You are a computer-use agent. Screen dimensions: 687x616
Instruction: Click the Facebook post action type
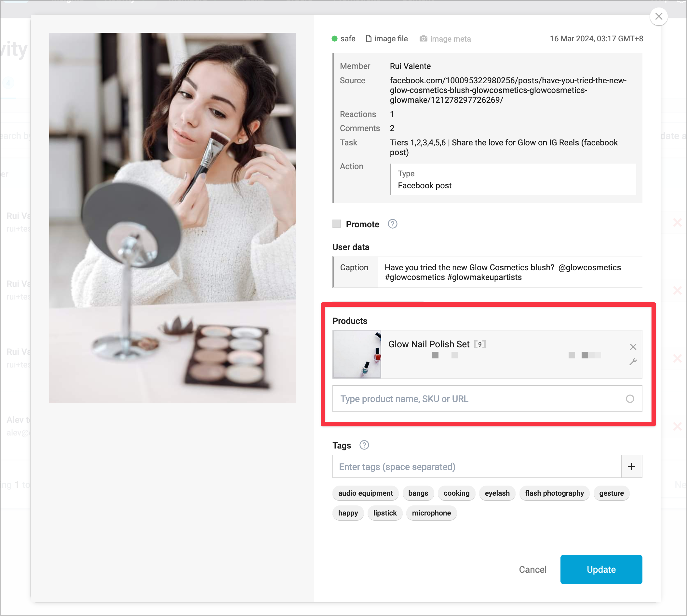pos(424,185)
